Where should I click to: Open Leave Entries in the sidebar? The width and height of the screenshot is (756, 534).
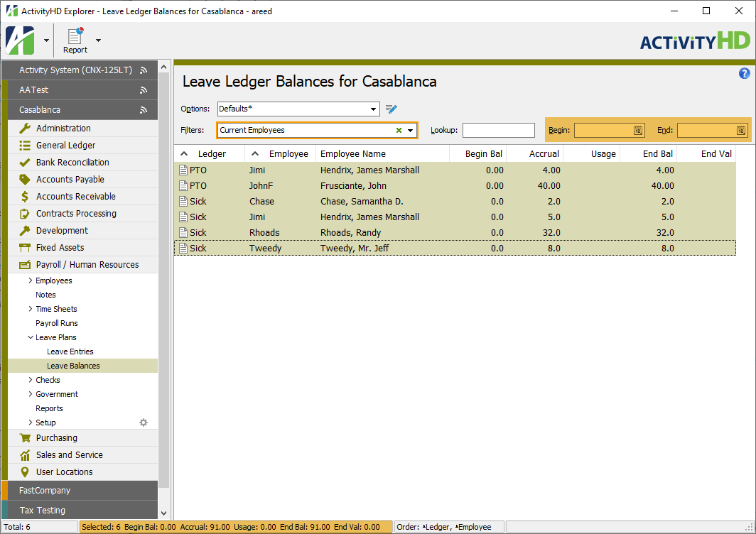click(x=70, y=352)
